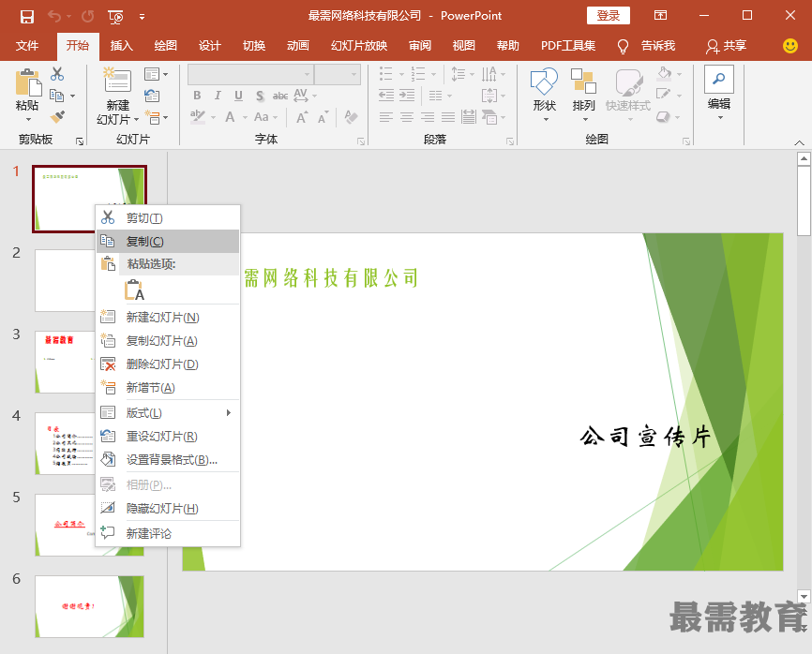Click the Save icon in quick access toolbar
This screenshot has width=812, height=654.
[x=27, y=17]
